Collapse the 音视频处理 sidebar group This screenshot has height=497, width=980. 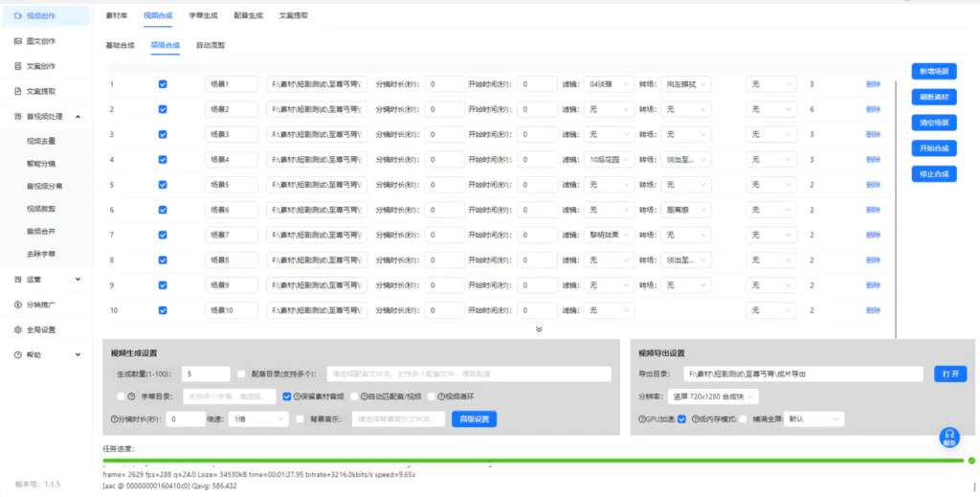click(x=78, y=116)
